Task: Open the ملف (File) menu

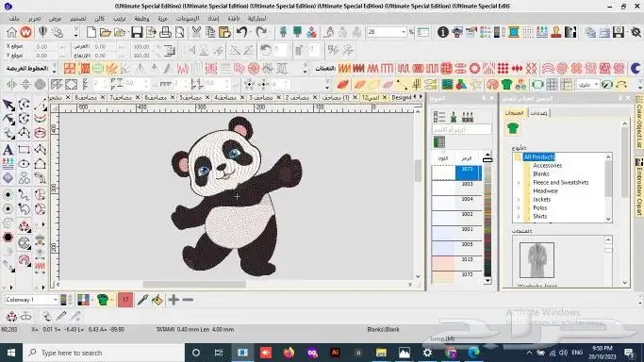Action: pos(14,19)
